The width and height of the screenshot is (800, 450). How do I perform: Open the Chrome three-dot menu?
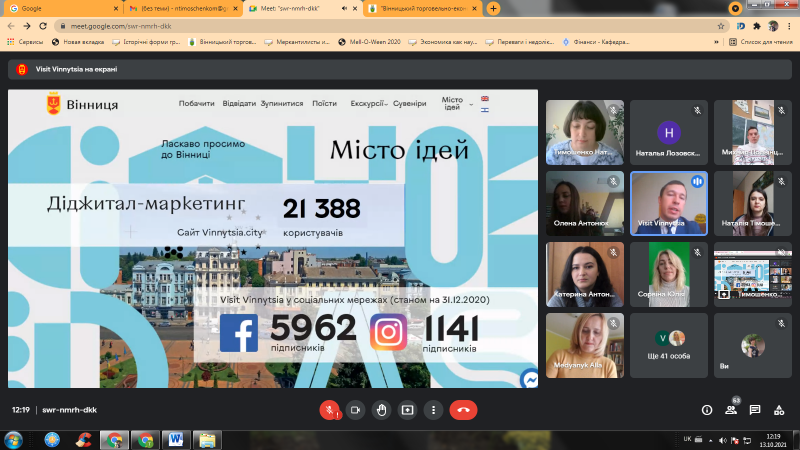(789, 26)
